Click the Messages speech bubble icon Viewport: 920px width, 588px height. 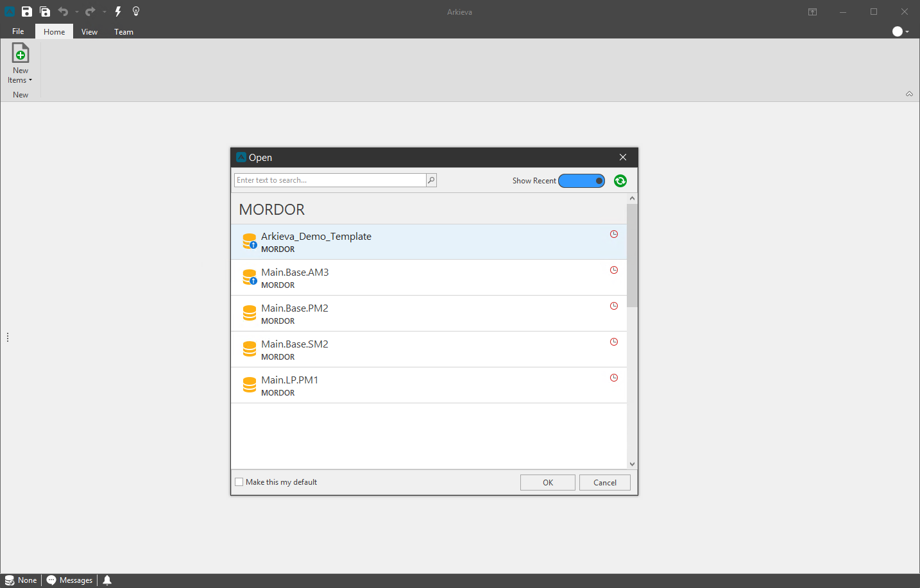pos(51,580)
